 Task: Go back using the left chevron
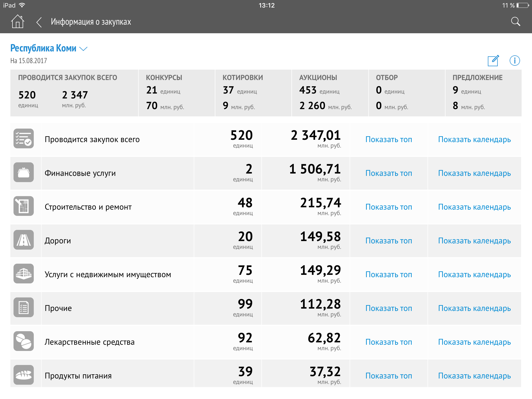point(39,22)
